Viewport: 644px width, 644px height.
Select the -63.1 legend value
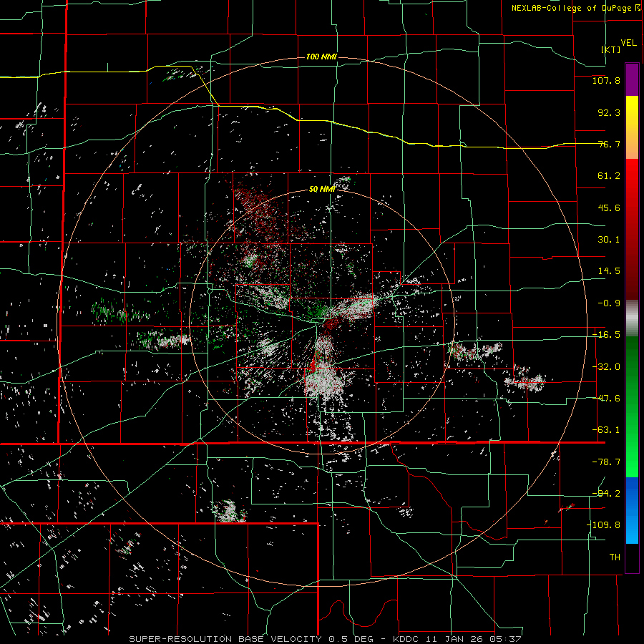click(606, 430)
